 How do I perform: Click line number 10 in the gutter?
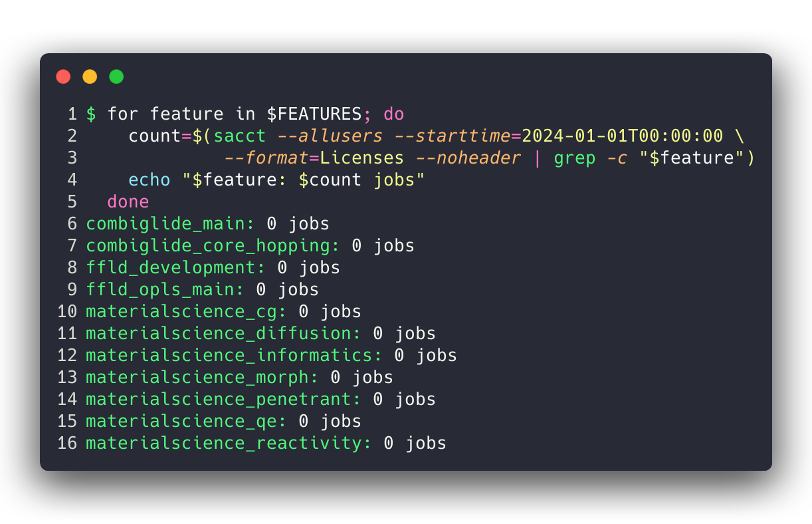pyautogui.click(x=67, y=311)
